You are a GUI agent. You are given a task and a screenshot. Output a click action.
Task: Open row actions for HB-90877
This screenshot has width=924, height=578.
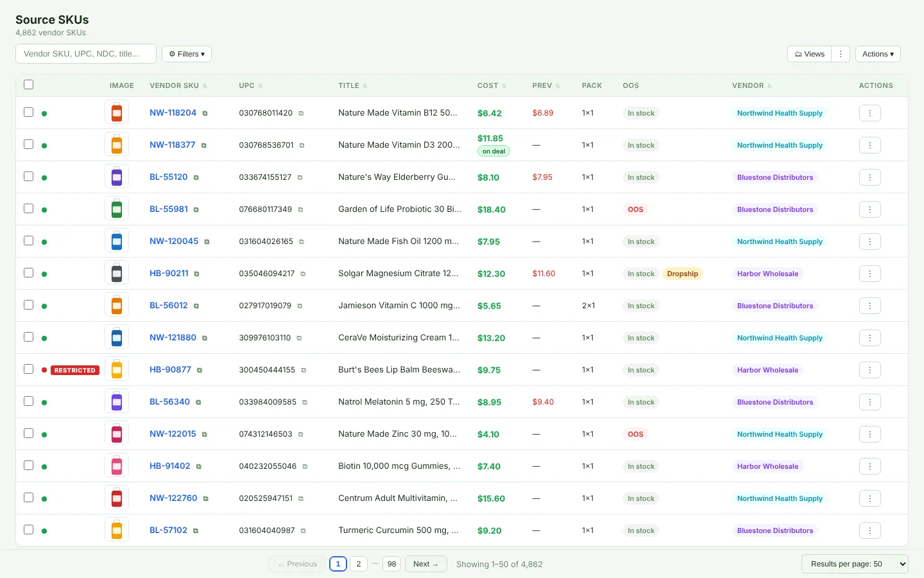[x=869, y=370]
